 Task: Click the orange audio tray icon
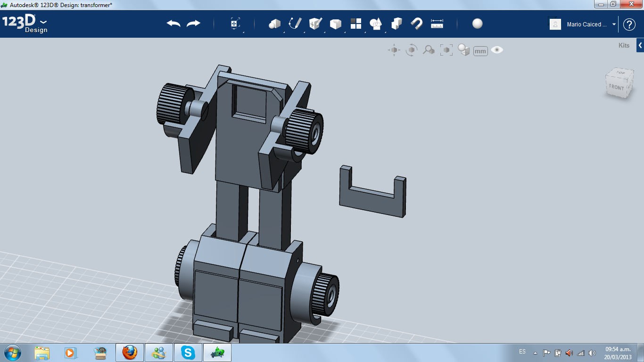pos(569,353)
